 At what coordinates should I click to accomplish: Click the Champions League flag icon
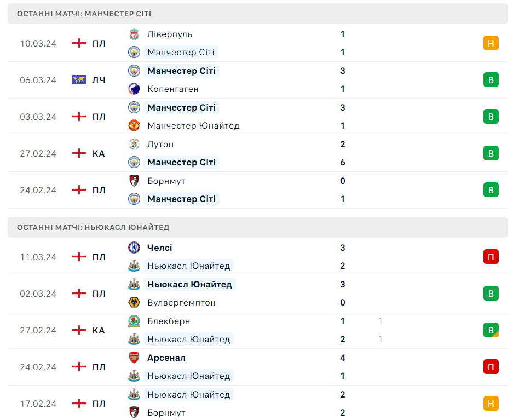79,80
